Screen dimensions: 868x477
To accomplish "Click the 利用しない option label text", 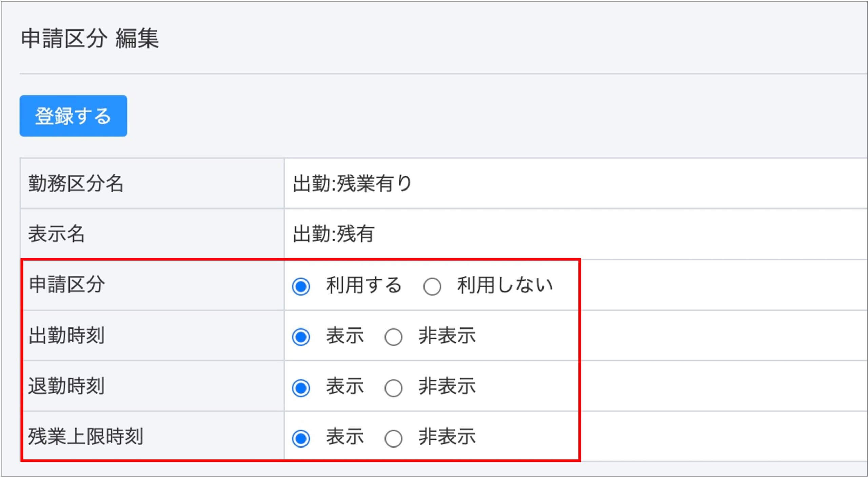I will [505, 285].
